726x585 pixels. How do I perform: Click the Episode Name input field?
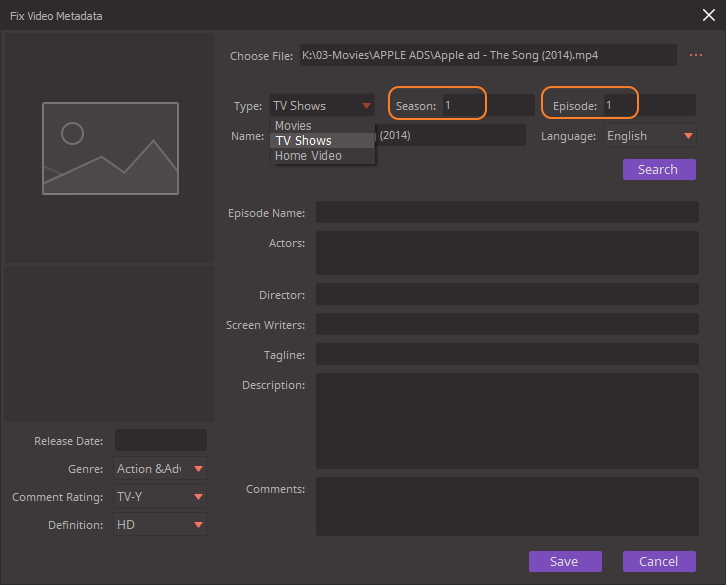(507, 212)
